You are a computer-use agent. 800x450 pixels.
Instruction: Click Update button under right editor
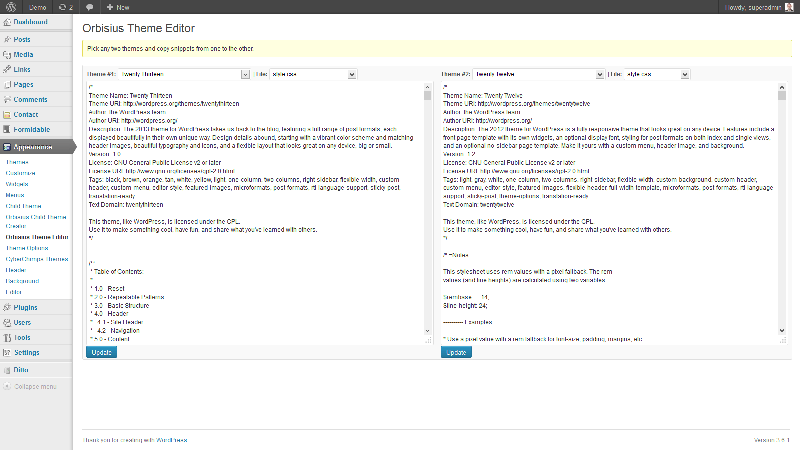tap(456, 353)
